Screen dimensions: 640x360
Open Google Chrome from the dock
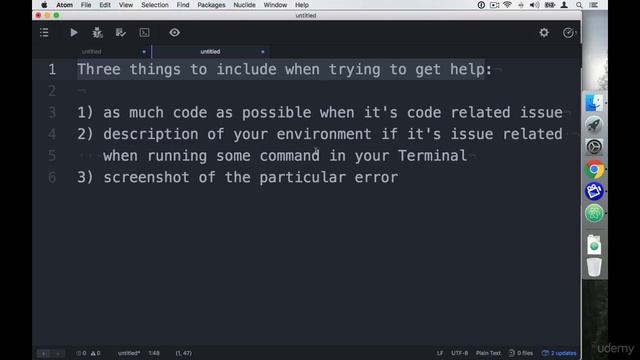click(x=594, y=169)
